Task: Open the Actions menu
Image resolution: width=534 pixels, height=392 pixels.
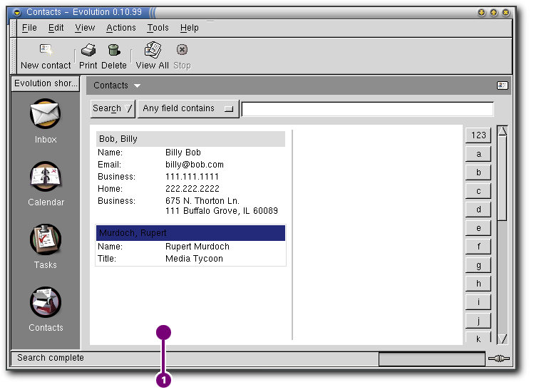Action: pyautogui.click(x=120, y=28)
